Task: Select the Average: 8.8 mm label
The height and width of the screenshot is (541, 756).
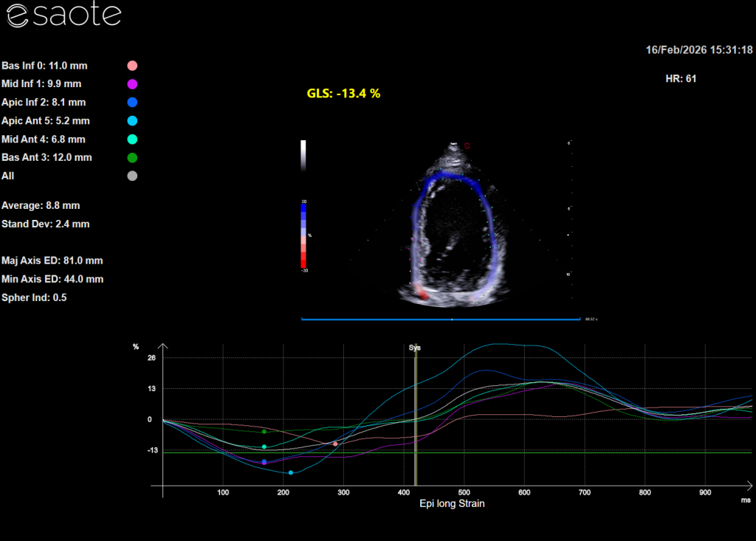Action: click(x=41, y=205)
